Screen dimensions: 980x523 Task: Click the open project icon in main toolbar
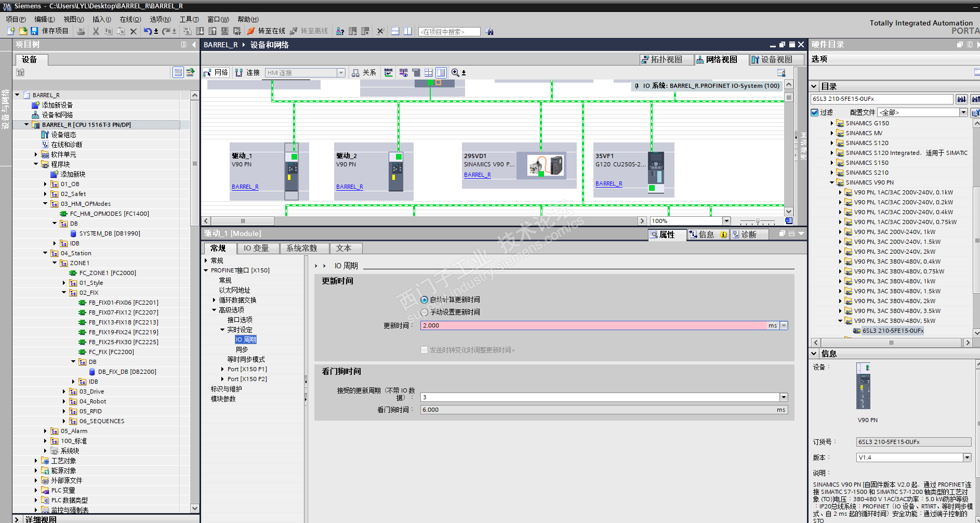(23, 31)
